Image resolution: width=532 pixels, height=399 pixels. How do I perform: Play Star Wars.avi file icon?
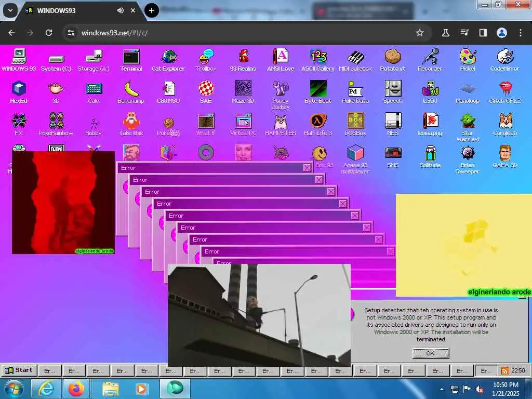click(468, 128)
